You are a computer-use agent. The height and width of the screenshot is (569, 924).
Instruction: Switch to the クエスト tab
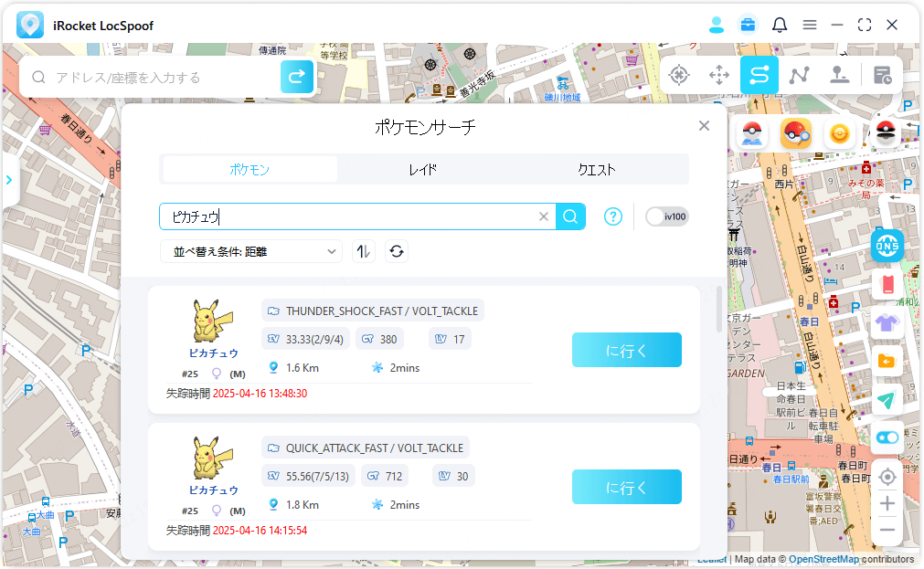[597, 170]
